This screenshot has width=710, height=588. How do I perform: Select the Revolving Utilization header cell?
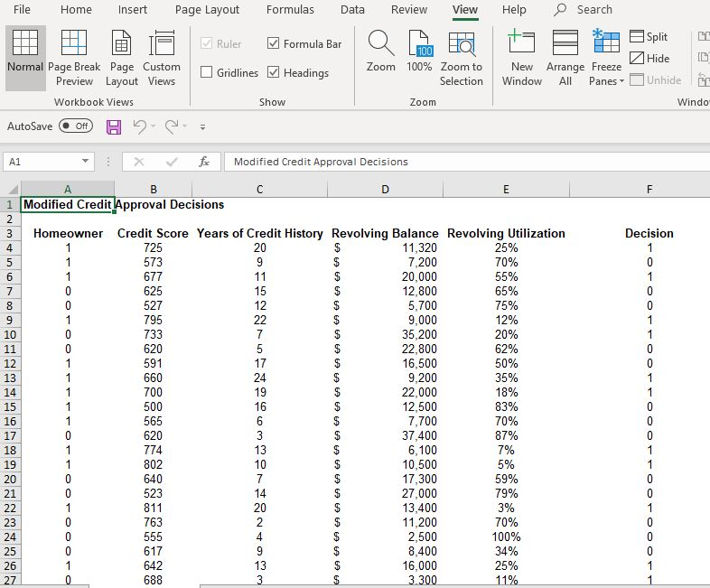pos(506,234)
